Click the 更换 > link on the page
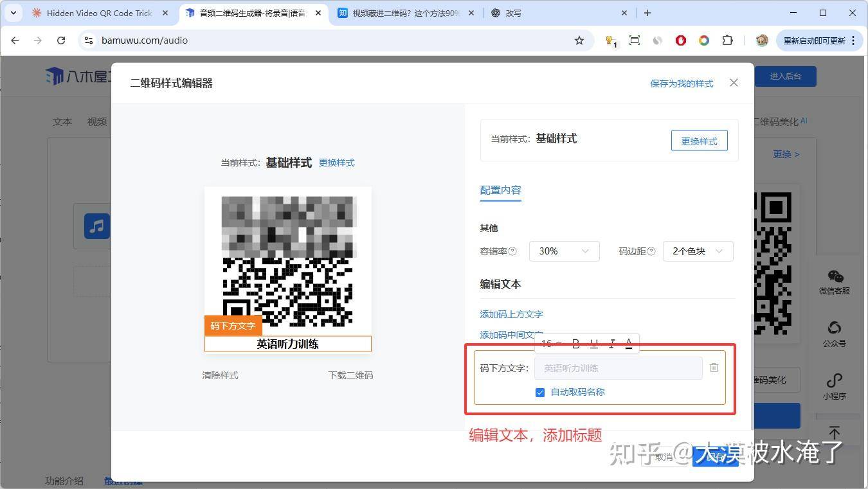Viewport: 868px width, 489px height. point(786,154)
